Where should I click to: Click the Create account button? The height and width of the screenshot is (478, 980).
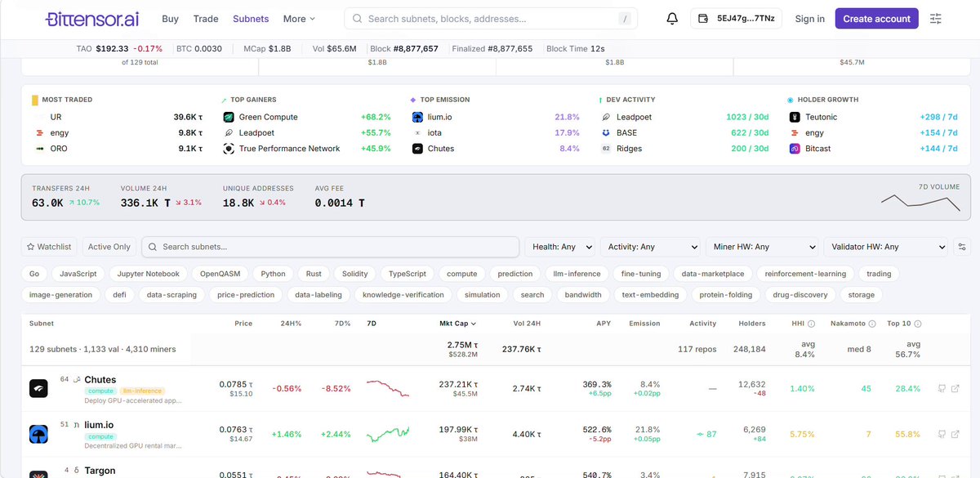(x=876, y=18)
